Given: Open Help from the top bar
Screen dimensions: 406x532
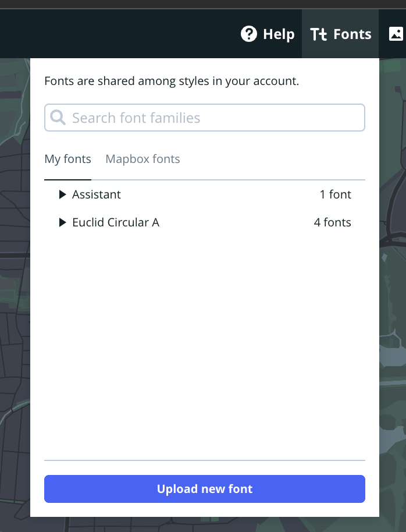Looking at the screenshot, I should [x=268, y=34].
